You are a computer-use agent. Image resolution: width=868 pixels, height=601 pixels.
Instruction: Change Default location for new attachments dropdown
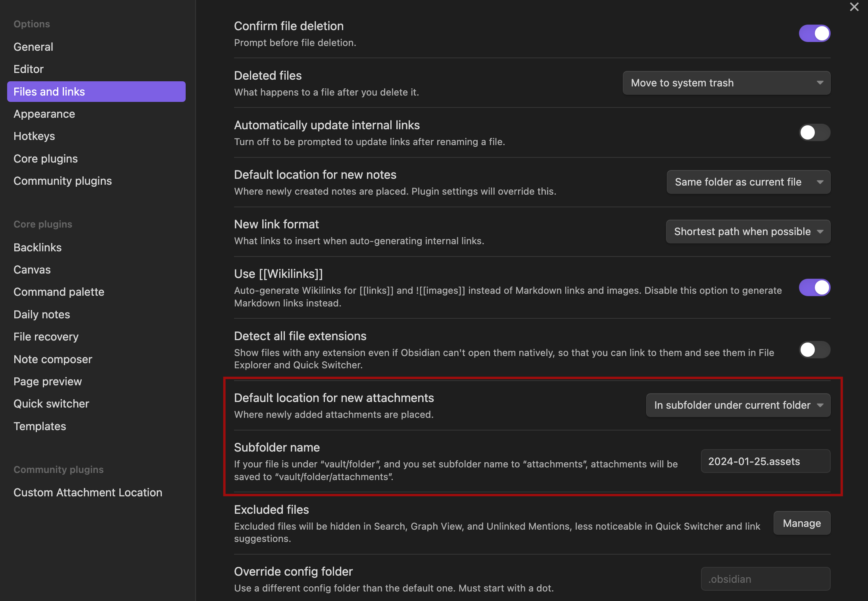tap(738, 405)
